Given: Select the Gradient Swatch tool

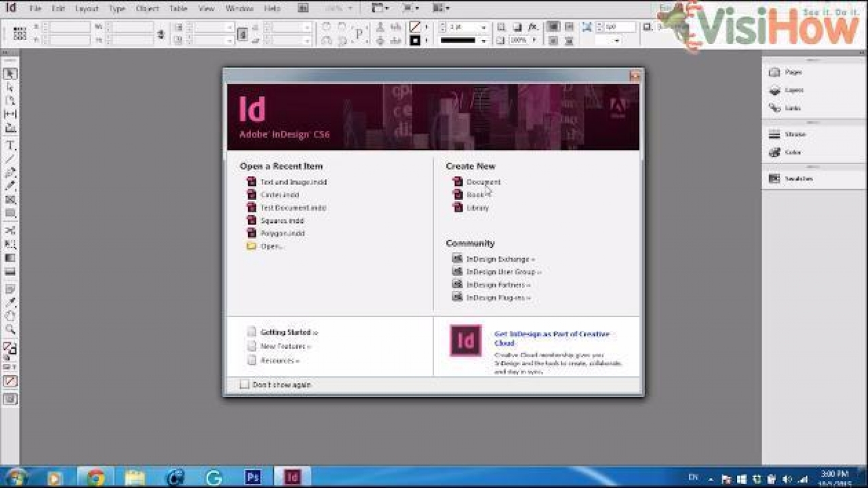Looking at the screenshot, I should 10,258.
